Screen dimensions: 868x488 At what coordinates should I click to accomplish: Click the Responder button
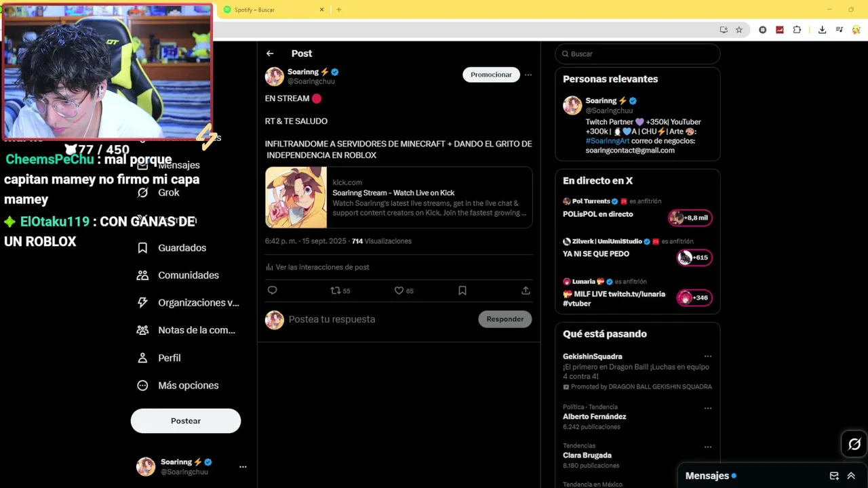505,319
